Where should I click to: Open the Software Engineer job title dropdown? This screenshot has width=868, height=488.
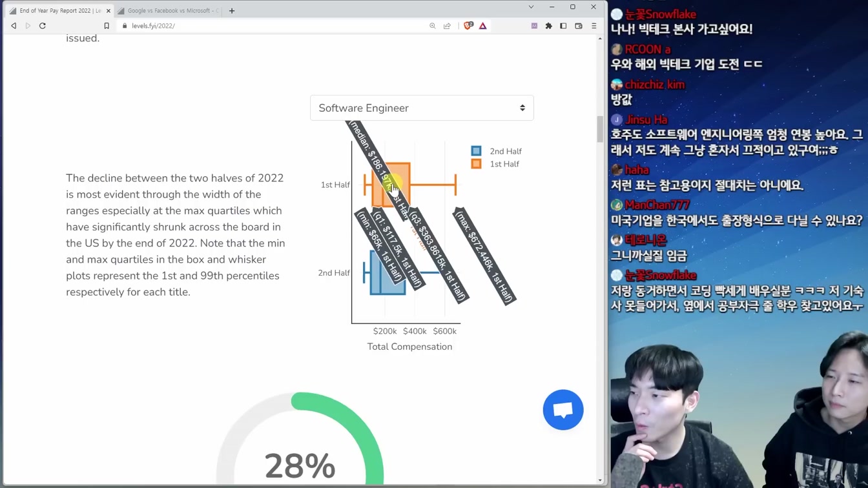pyautogui.click(x=422, y=108)
